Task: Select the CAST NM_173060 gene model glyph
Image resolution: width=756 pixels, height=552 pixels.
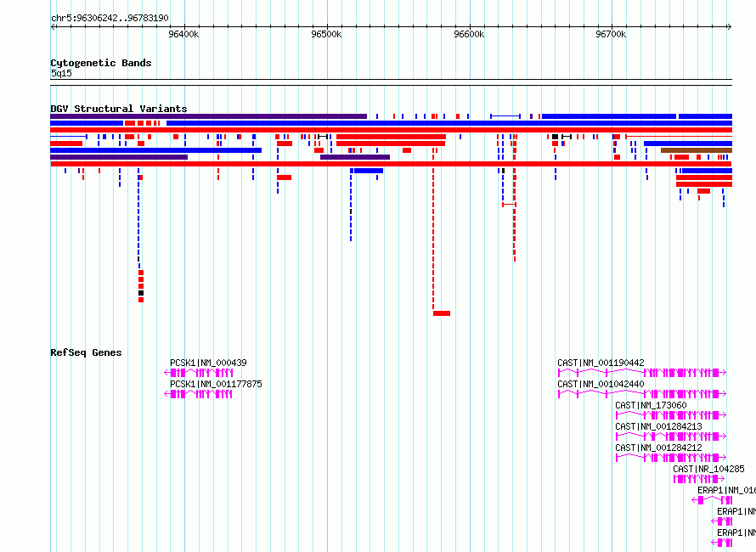Action: click(x=671, y=415)
